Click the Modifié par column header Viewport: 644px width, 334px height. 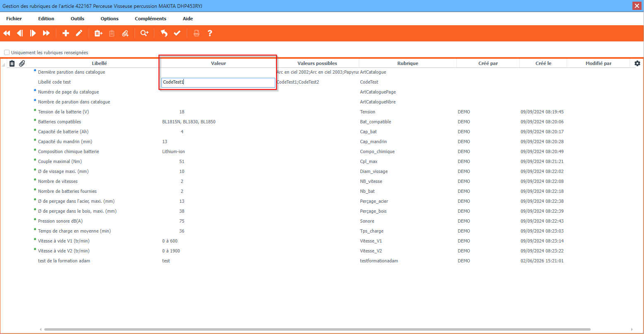click(598, 63)
